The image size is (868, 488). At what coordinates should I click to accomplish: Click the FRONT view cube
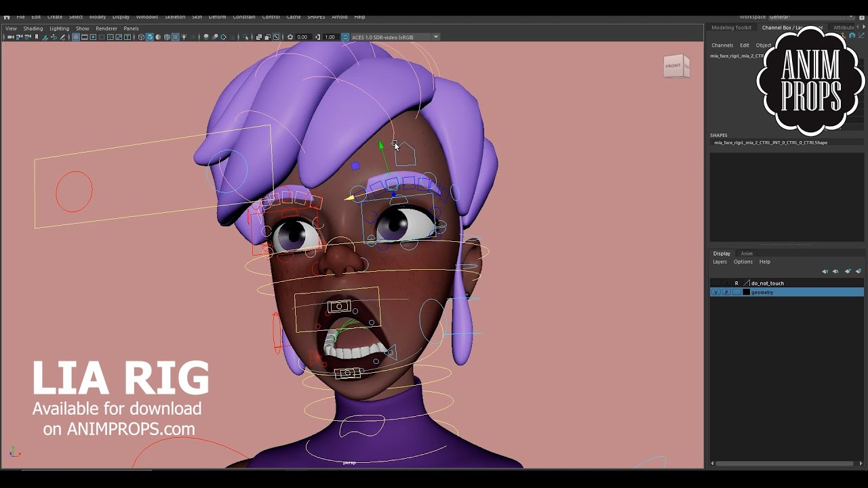[x=676, y=66]
